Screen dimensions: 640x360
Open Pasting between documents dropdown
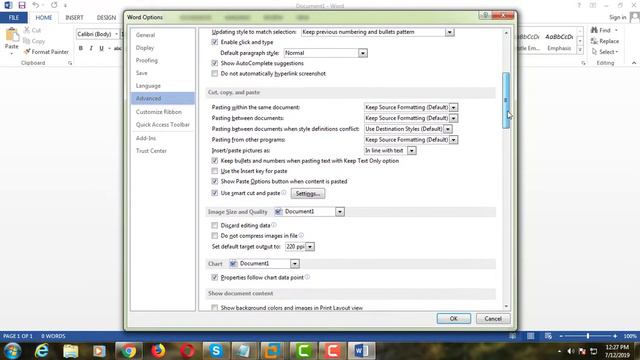453,118
